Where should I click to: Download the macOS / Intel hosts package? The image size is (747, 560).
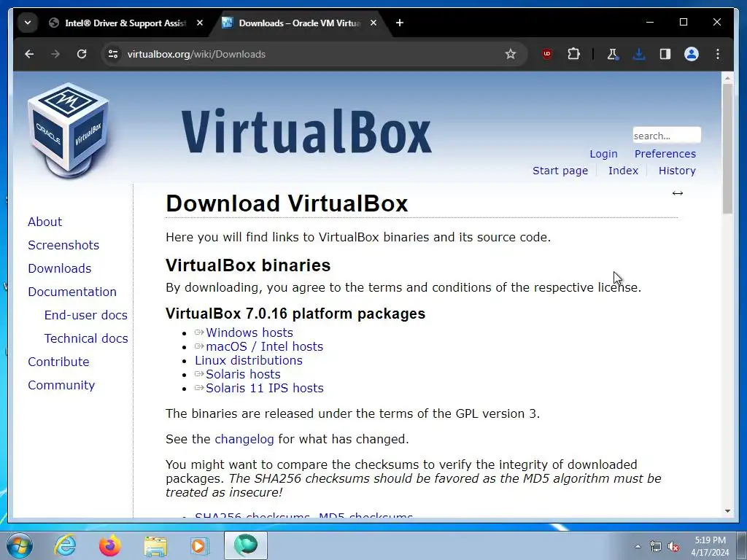(x=264, y=346)
